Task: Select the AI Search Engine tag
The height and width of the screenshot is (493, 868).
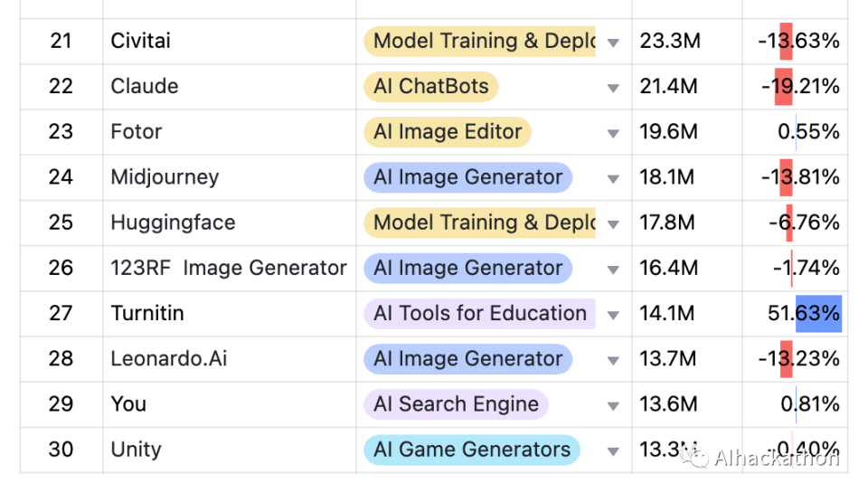Action: (x=456, y=404)
